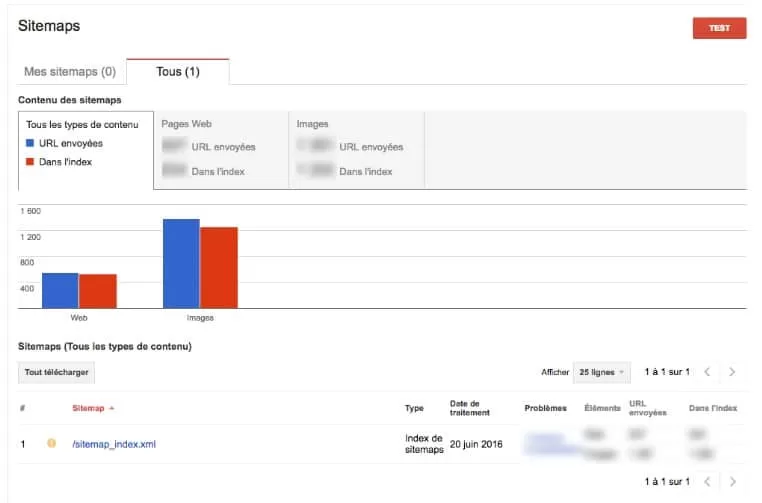Click bottom 1 à 1 sur 1 pagination text
This screenshot has width=762, height=503.
[x=667, y=482]
